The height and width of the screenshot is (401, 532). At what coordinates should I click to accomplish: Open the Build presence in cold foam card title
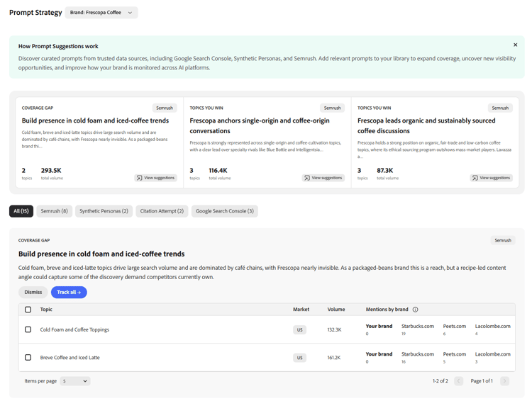coord(95,120)
